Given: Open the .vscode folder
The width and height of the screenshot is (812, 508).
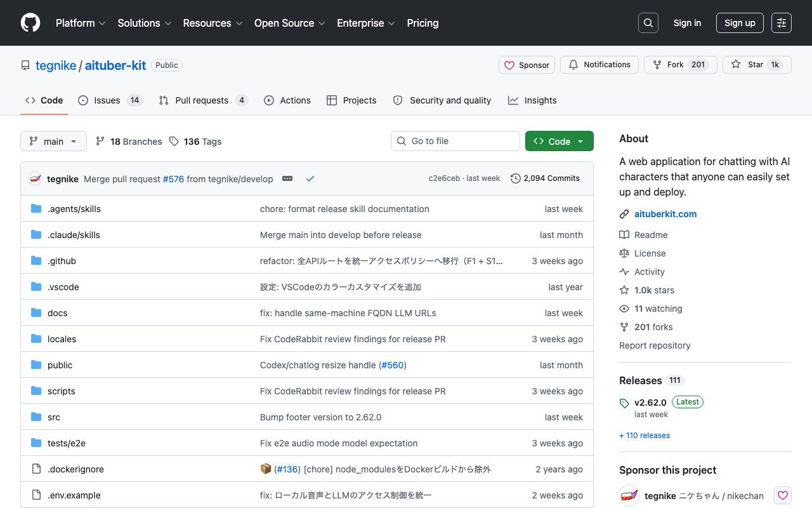Looking at the screenshot, I should (63, 287).
